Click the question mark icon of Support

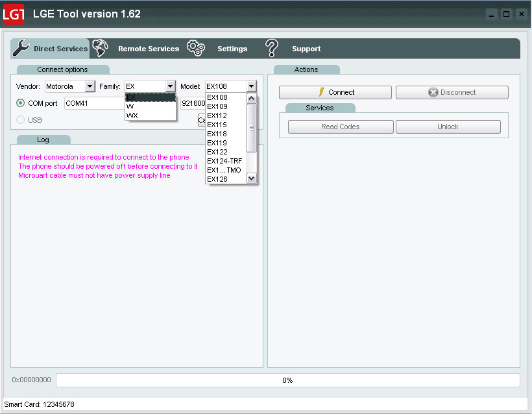tap(271, 48)
